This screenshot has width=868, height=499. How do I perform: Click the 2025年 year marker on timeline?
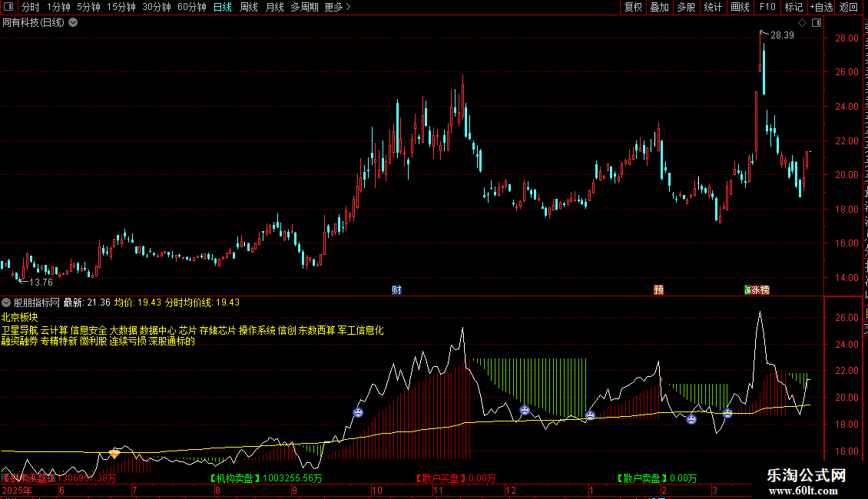(x=17, y=490)
